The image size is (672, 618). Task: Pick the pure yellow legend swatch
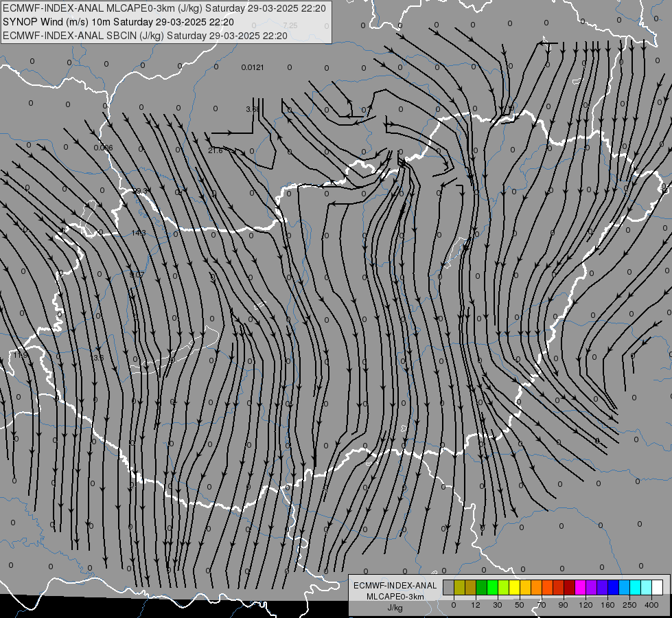pyautogui.click(x=514, y=588)
